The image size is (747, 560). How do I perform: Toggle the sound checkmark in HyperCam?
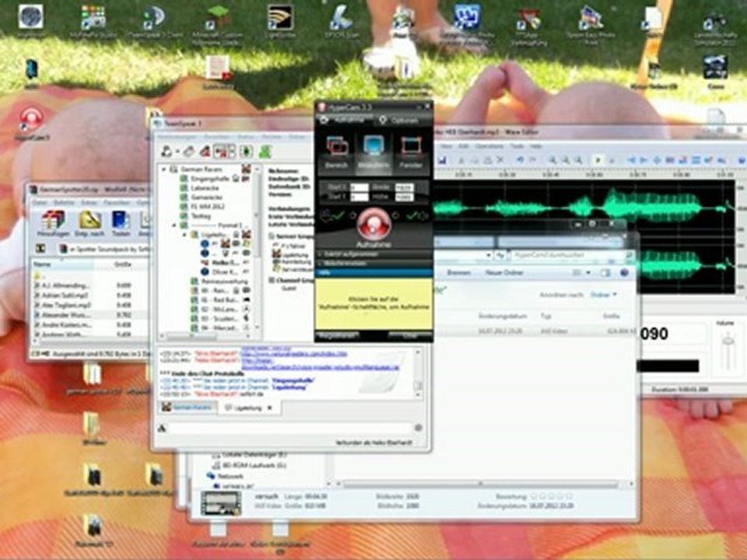(x=412, y=215)
